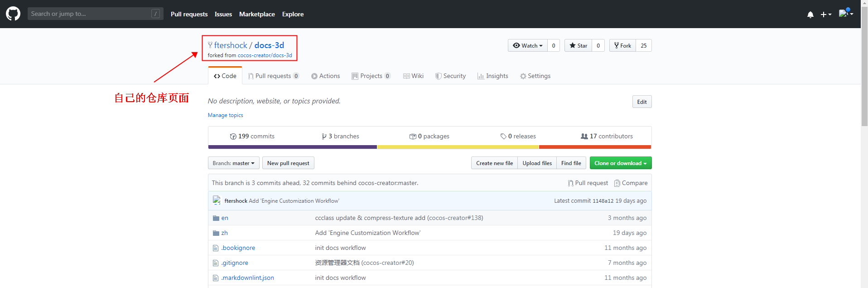Open zh row 'Add Engine Customization Workflow' commit
The height and width of the screenshot is (288, 868).
pos(368,233)
